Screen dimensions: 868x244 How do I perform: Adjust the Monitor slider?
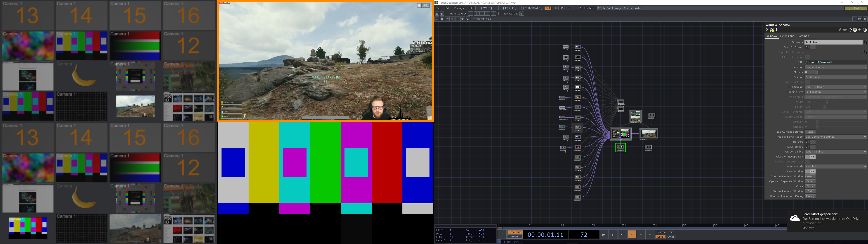[841, 72]
